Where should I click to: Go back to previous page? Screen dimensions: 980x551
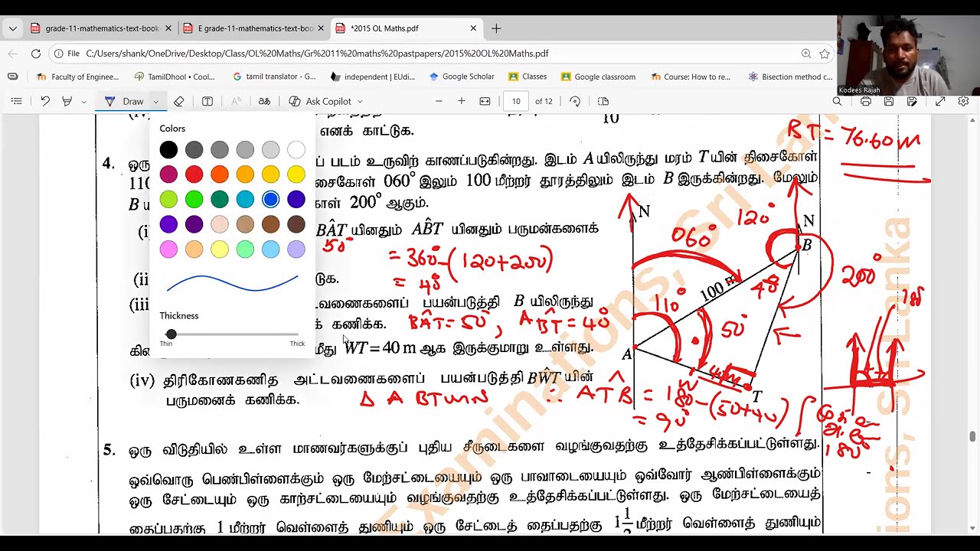tap(13, 54)
